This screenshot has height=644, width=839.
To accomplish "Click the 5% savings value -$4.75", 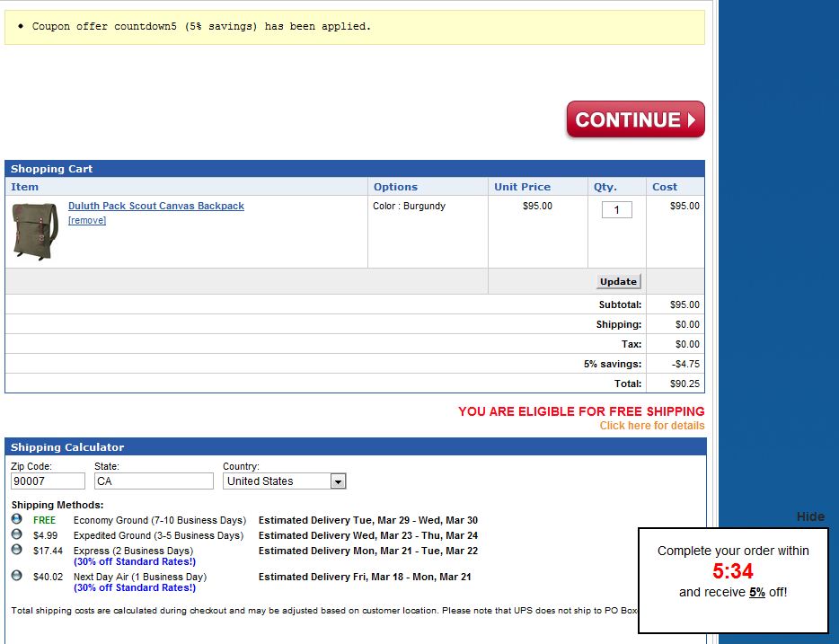I will 685,364.
